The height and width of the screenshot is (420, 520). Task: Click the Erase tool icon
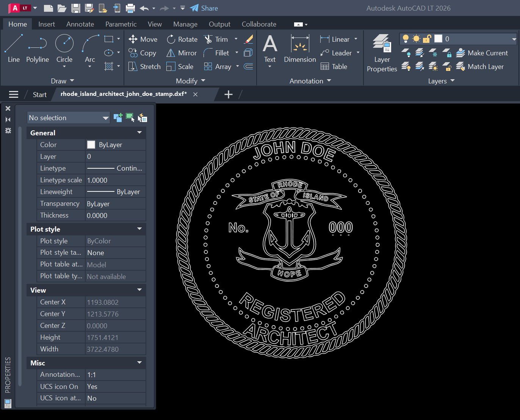[249, 39]
